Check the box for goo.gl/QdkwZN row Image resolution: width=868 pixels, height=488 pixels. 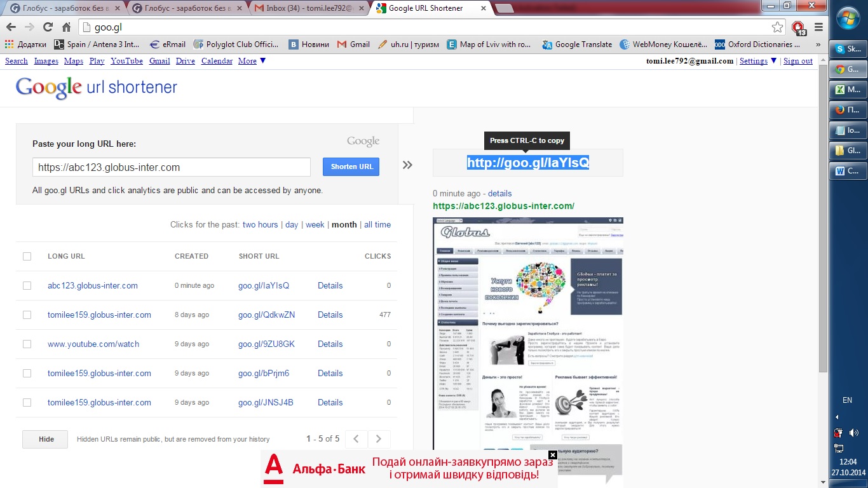click(27, 315)
